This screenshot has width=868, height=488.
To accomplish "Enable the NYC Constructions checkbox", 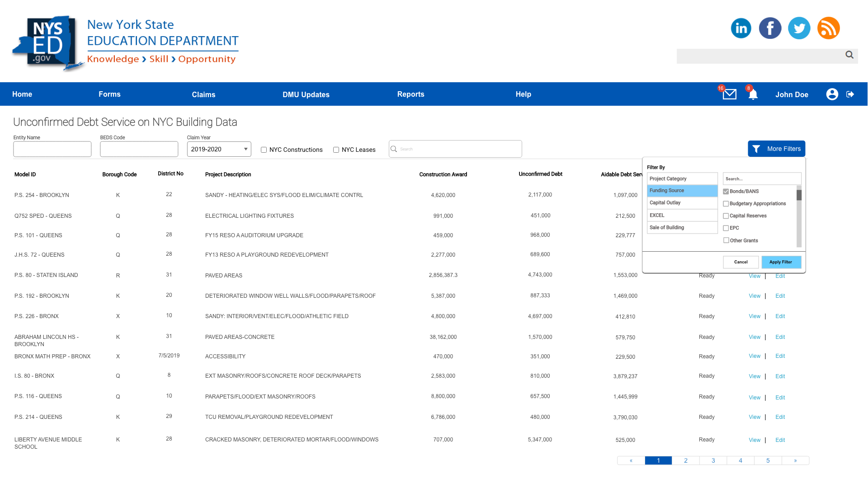I will pos(264,150).
